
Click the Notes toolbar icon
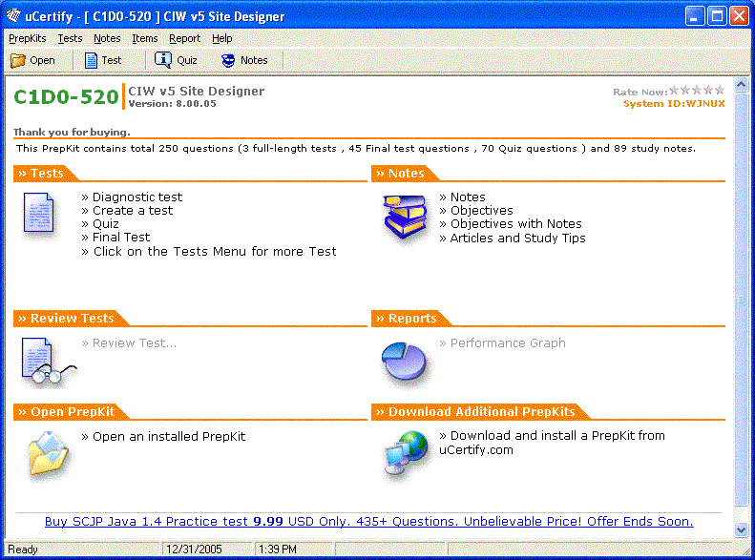click(x=228, y=60)
